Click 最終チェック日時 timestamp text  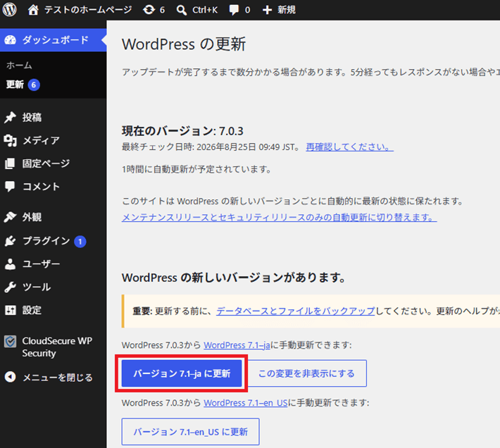click(211, 147)
